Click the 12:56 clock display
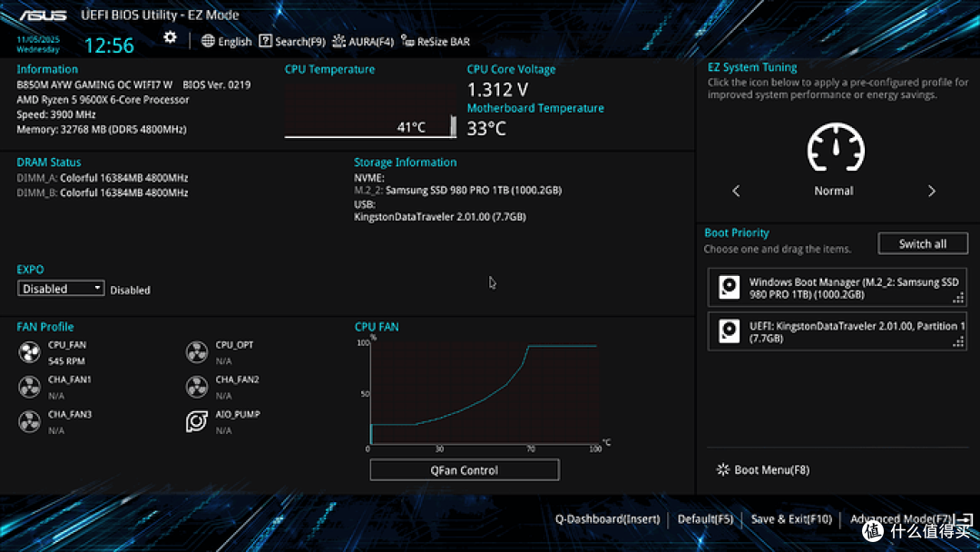Screen dimensions: 980x552 click(109, 45)
